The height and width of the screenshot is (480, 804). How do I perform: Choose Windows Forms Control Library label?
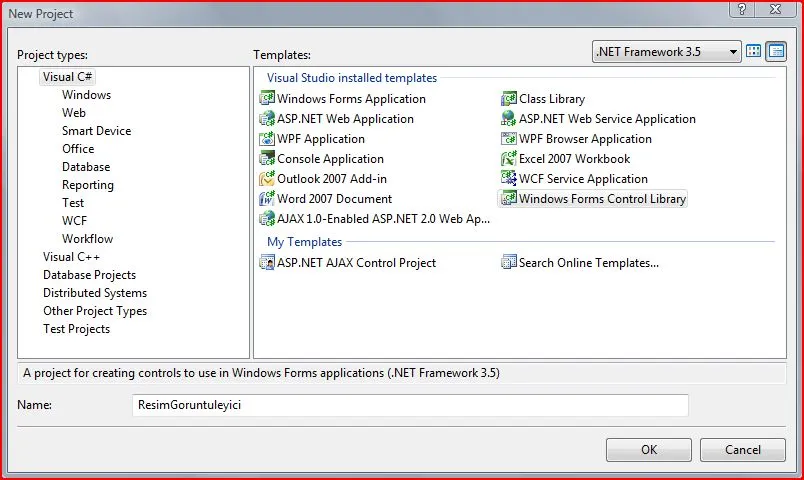point(602,198)
